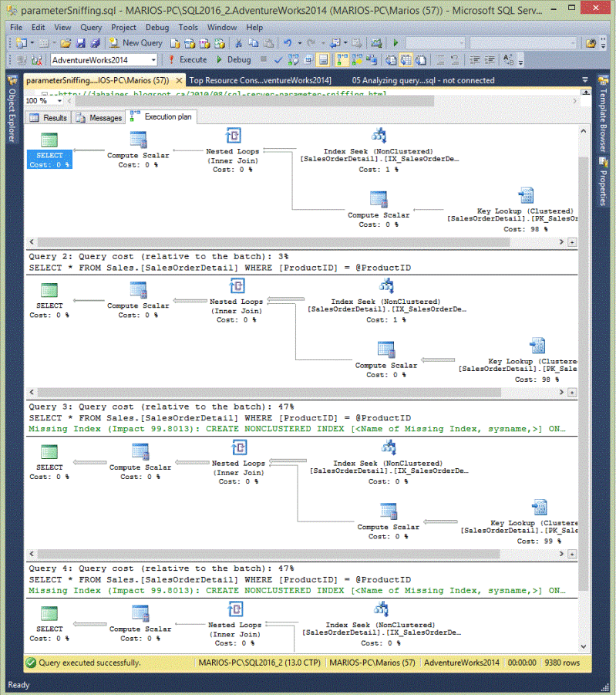Toggle Include Live Query Statistics

[357, 59]
